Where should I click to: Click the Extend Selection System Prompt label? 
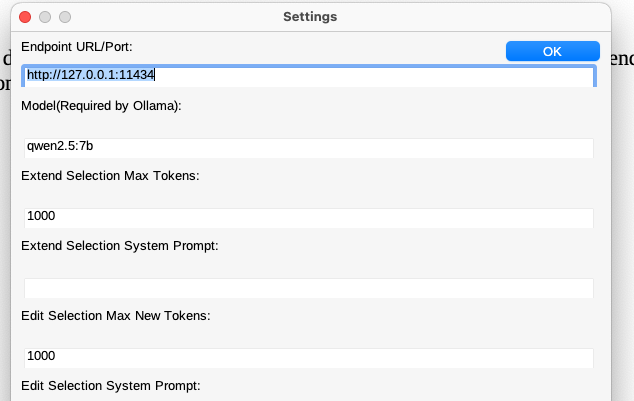coord(119,246)
